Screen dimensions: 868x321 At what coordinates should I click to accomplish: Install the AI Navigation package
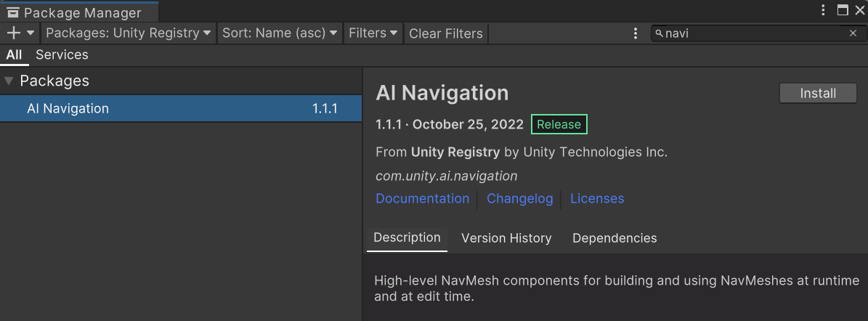[x=818, y=93]
